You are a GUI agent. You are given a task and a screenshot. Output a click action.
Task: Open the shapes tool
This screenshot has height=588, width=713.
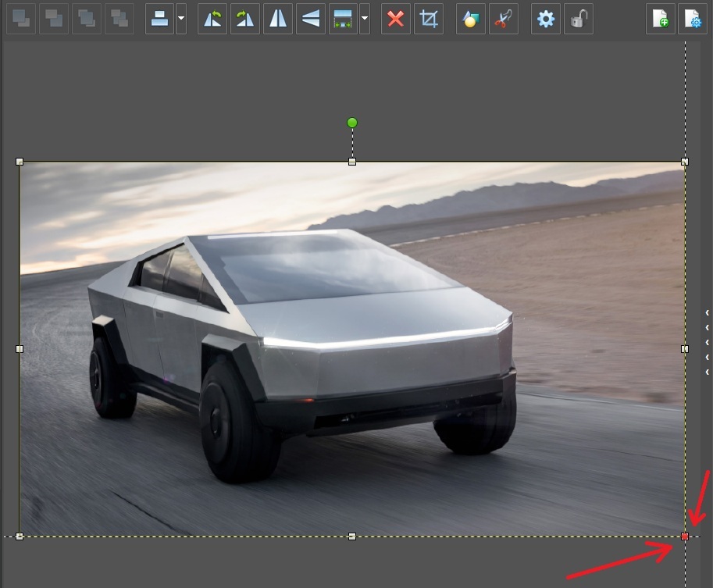click(x=471, y=19)
